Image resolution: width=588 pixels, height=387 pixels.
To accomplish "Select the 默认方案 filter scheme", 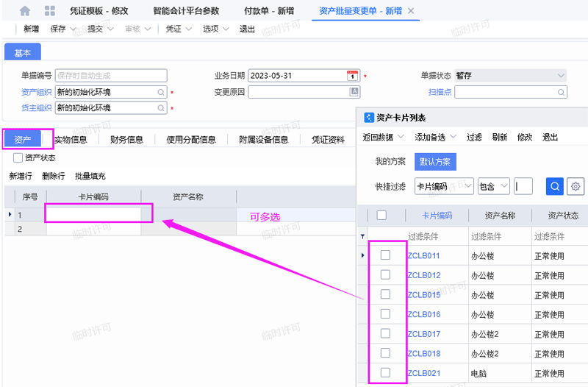I will (x=435, y=162).
